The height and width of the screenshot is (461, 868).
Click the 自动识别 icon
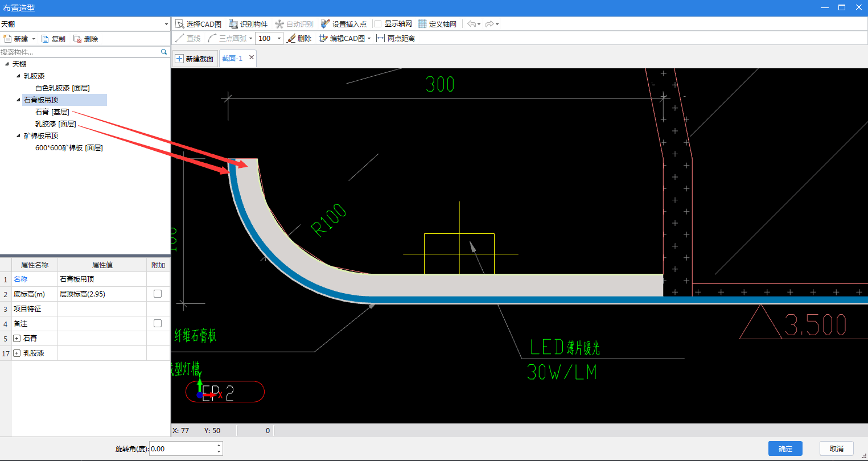pyautogui.click(x=279, y=24)
